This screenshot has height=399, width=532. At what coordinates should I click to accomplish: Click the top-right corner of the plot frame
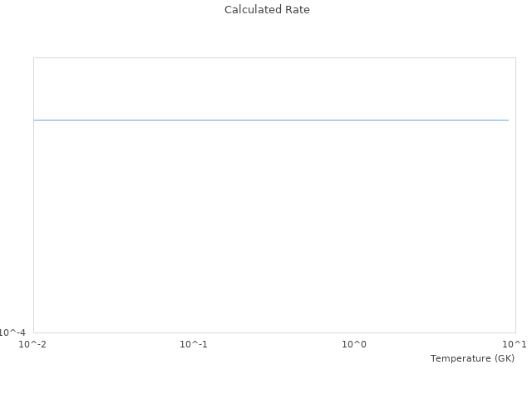click(x=515, y=57)
